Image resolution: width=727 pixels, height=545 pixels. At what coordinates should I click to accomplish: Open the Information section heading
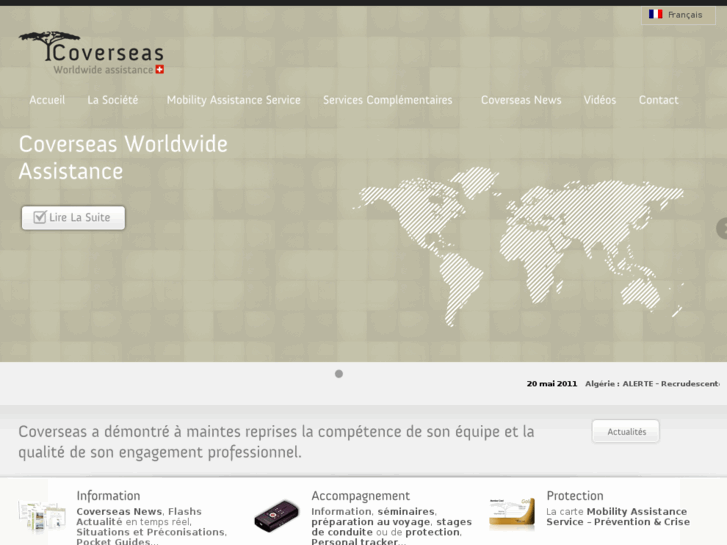(x=108, y=496)
